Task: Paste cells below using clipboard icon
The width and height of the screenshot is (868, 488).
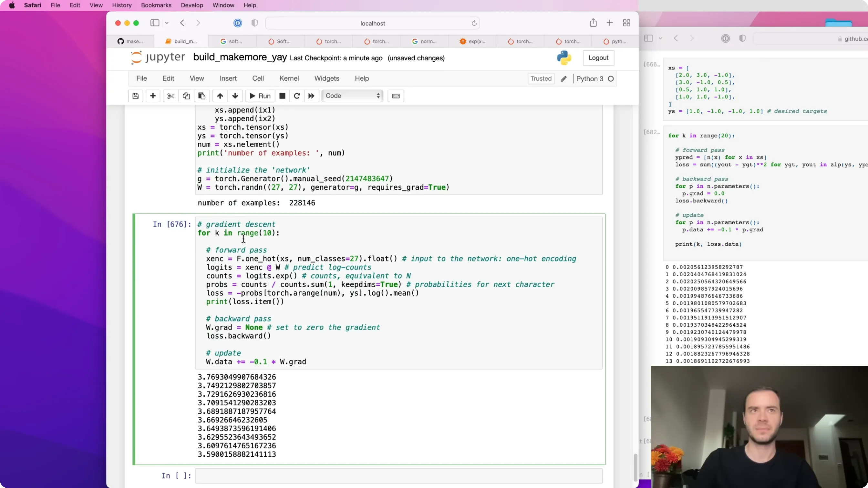Action: [201, 96]
